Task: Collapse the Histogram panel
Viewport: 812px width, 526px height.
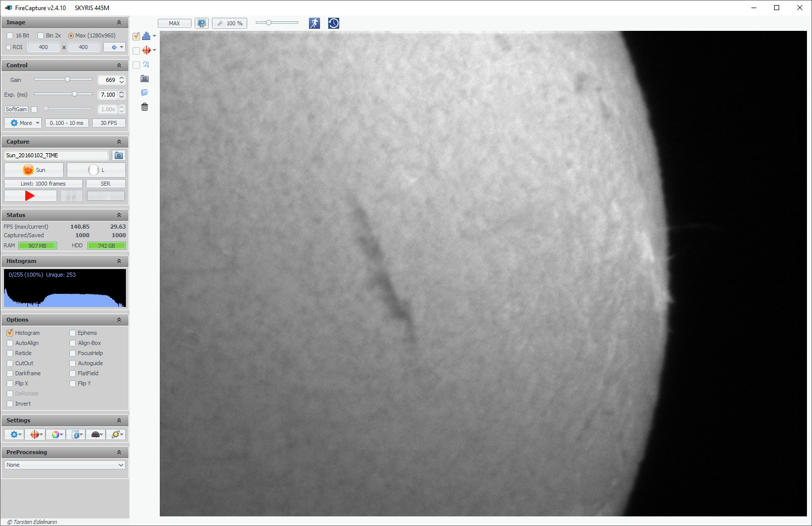Action: [x=119, y=261]
